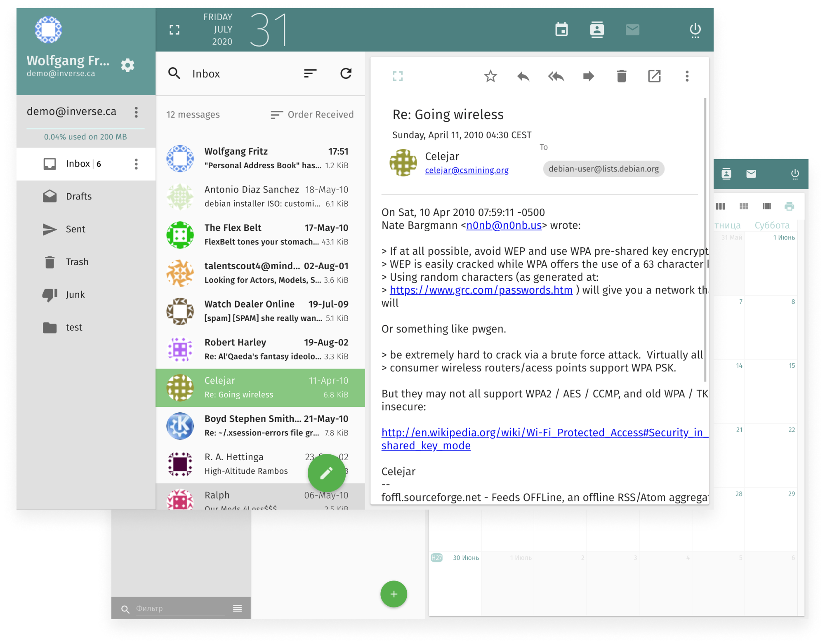Open demo@inverse.ca account options menu

point(136,112)
